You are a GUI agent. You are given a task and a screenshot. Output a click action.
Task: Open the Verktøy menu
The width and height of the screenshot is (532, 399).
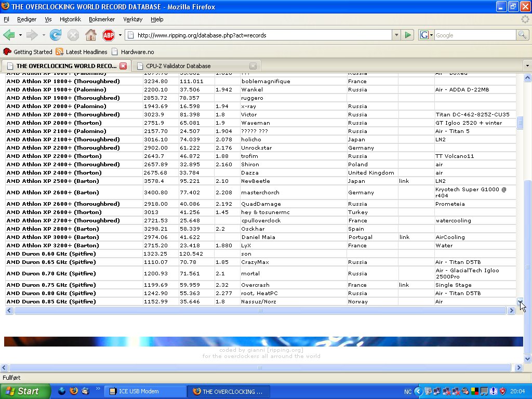132,19
